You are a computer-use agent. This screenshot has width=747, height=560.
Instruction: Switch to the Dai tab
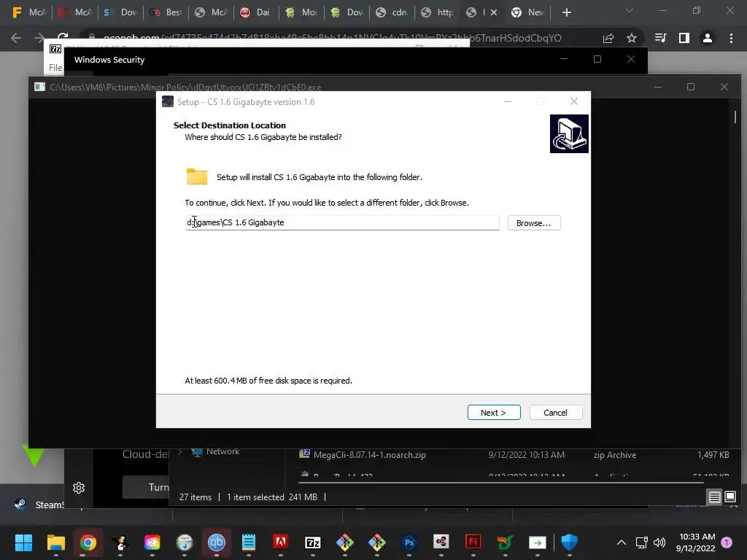(x=255, y=12)
